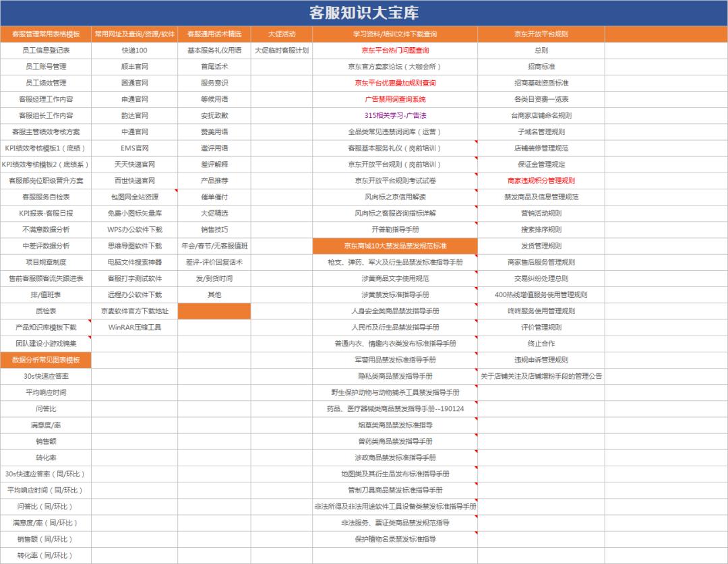
Task: Open 顺丰官网
Action: [x=135, y=67]
